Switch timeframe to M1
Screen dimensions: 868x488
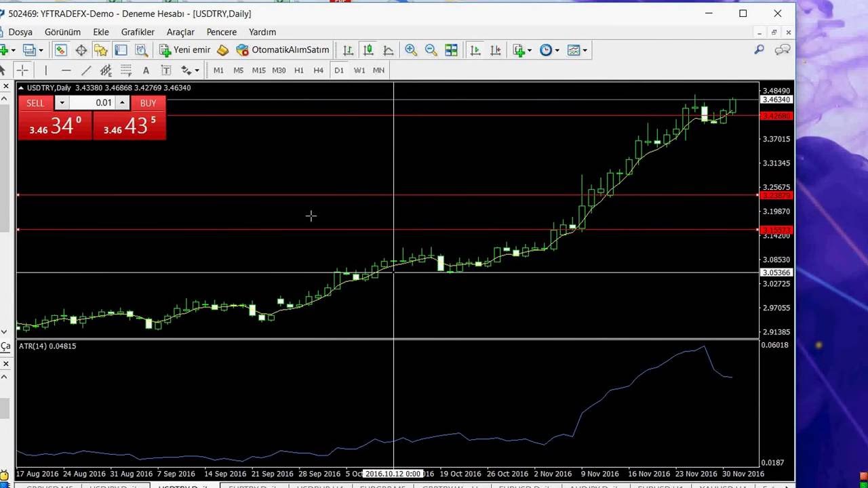tap(218, 70)
